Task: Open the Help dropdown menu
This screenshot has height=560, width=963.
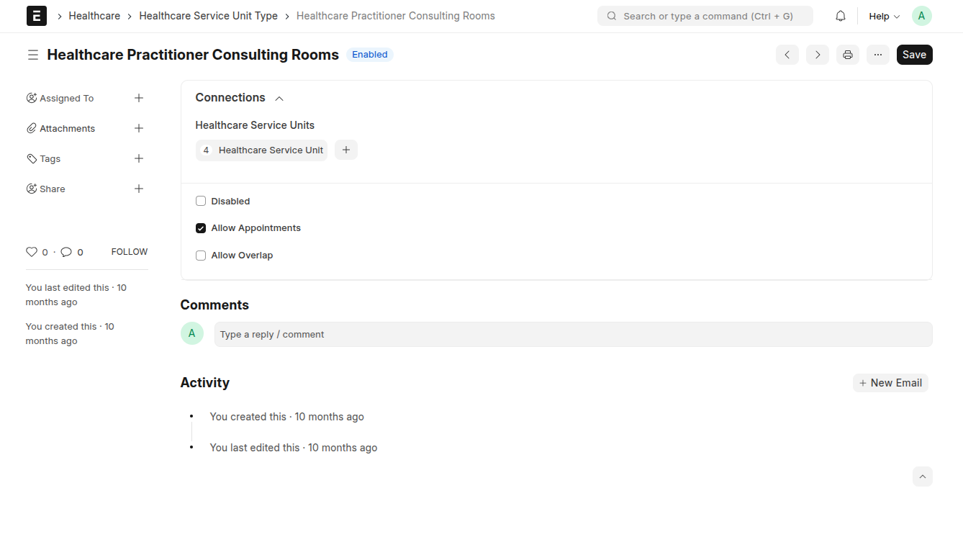Action: pyautogui.click(x=884, y=16)
